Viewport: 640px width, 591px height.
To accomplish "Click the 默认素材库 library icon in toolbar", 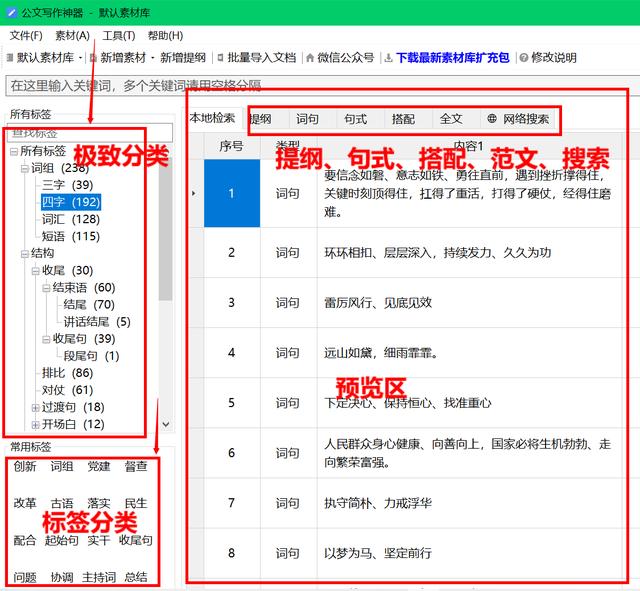I will [9, 58].
